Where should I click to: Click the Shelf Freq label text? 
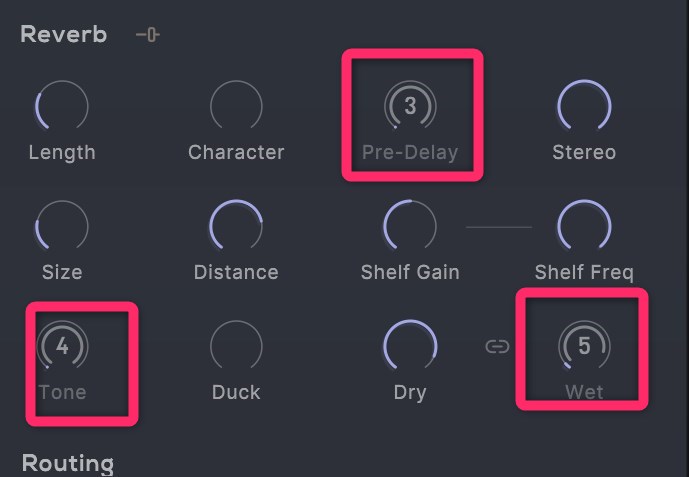tap(584, 272)
